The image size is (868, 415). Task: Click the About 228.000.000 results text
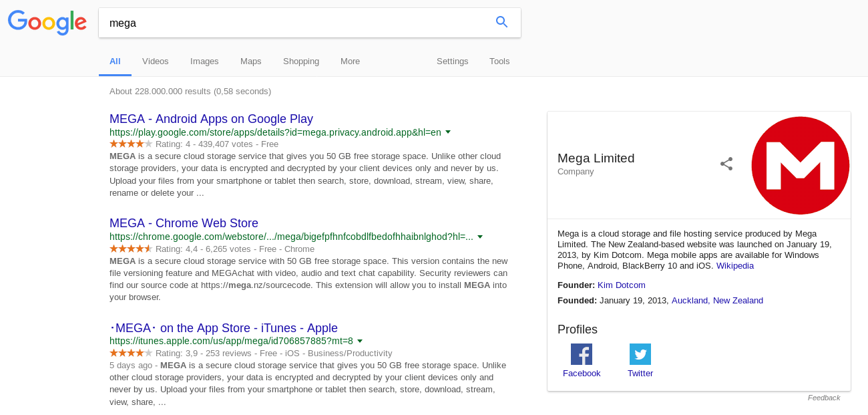pyautogui.click(x=190, y=91)
